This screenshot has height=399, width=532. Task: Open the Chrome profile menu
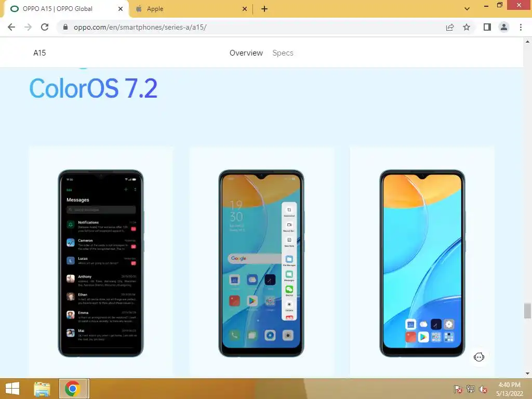[504, 27]
